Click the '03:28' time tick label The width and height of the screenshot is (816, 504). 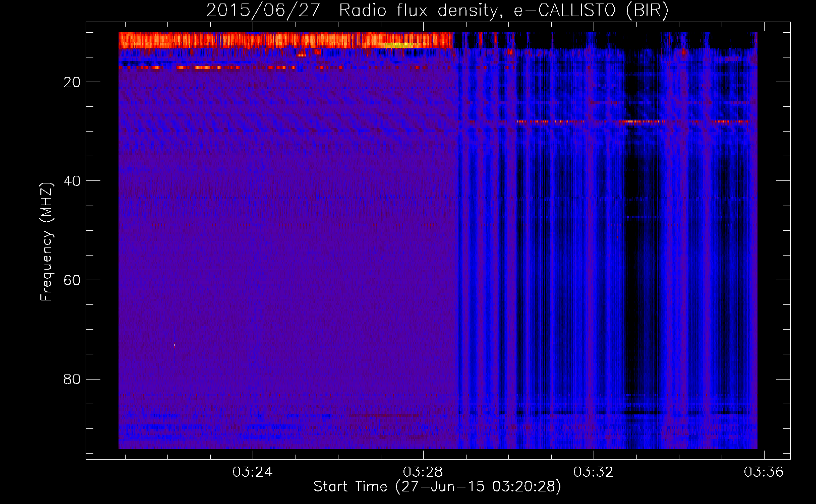click(x=423, y=472)
